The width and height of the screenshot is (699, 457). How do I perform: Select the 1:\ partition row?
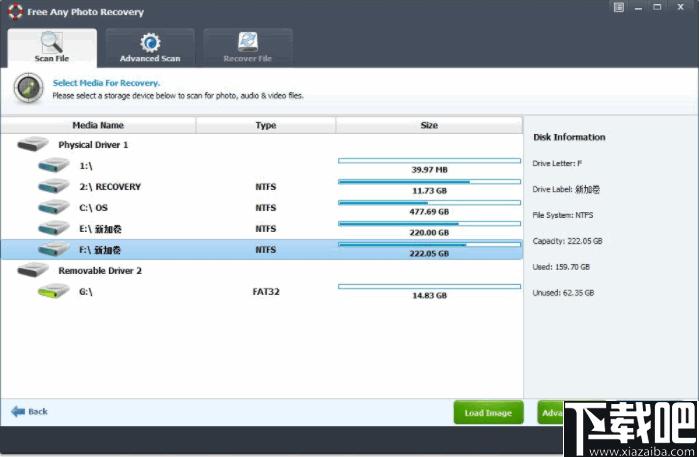262,165
